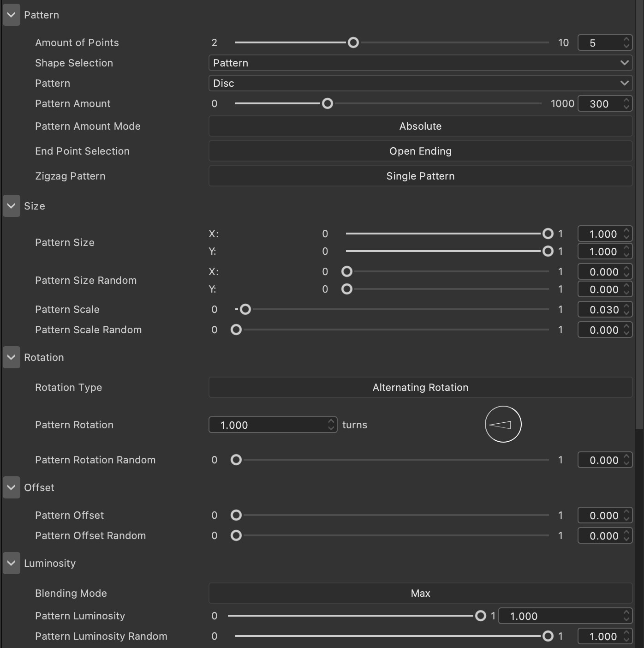Click the Pattern Rotation angle dial

(503, 424)
